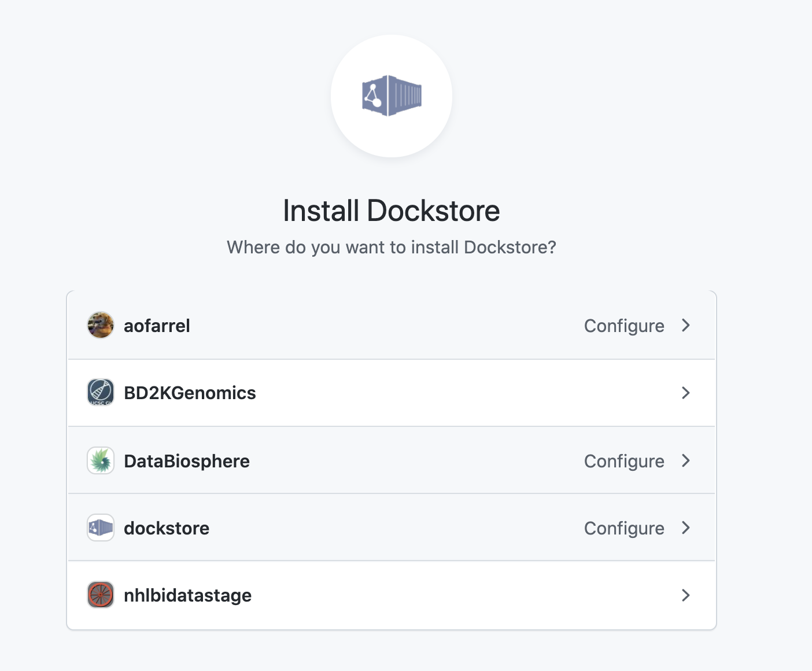Select the dockstore organization name
Viewport: 812px width, 671px height.
click(x=167, y=528)
